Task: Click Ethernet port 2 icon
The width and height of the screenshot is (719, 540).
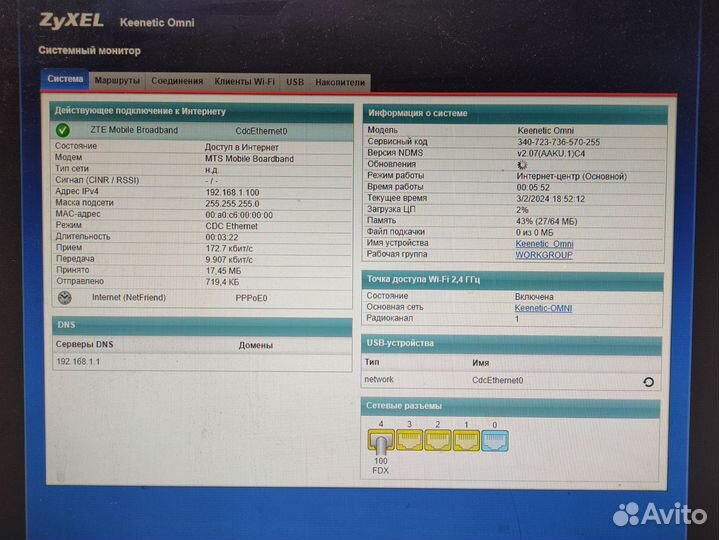Action: point(437,439)
